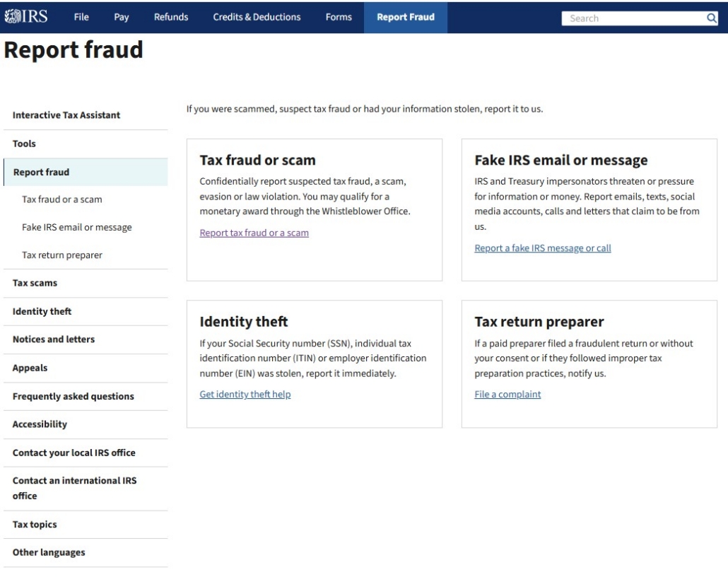The width and height of the screenshot is (728, 582).
Task: Select the Forms menu item
Action: click(339, 17)
